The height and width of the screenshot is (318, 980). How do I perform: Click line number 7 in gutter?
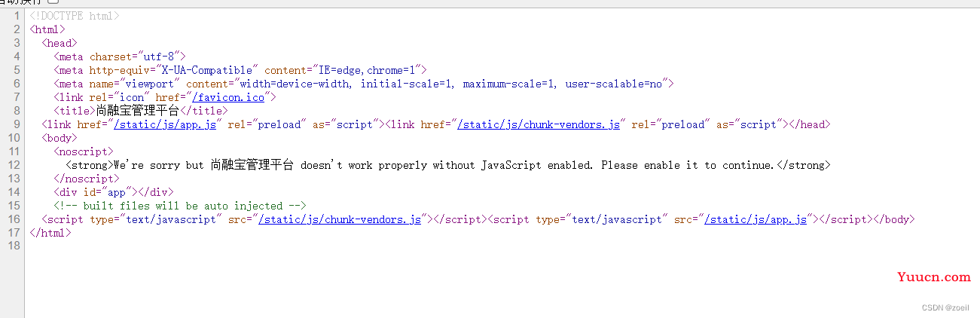pyautogui.click(x=17, y=97)
